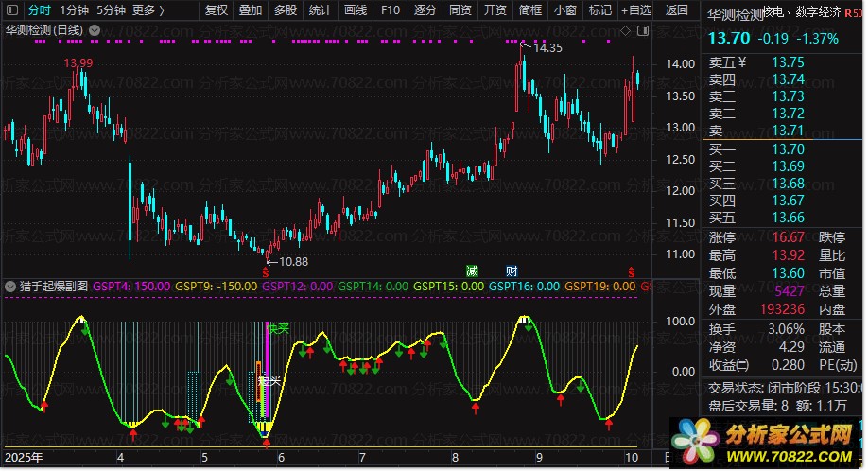This screenshot has width=868, height=472.
Task: Click the red $ marker below the 10.88 low
Action: (266, 272)
